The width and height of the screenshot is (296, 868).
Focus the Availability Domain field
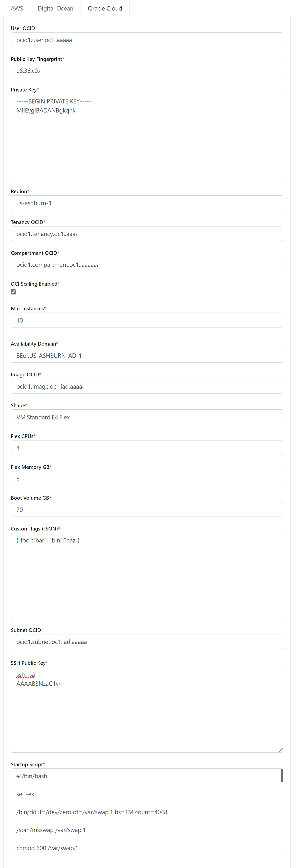[x=147, y=355]
